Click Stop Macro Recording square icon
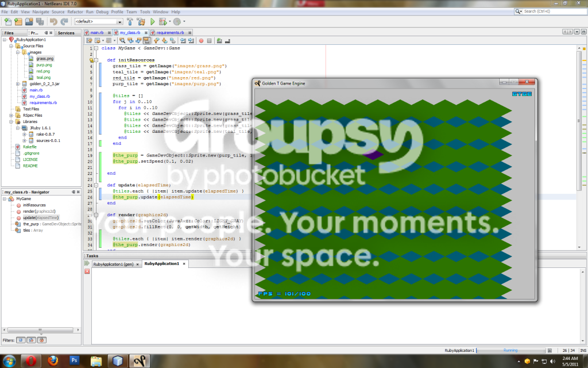588x368 pixels. (209, 41)
